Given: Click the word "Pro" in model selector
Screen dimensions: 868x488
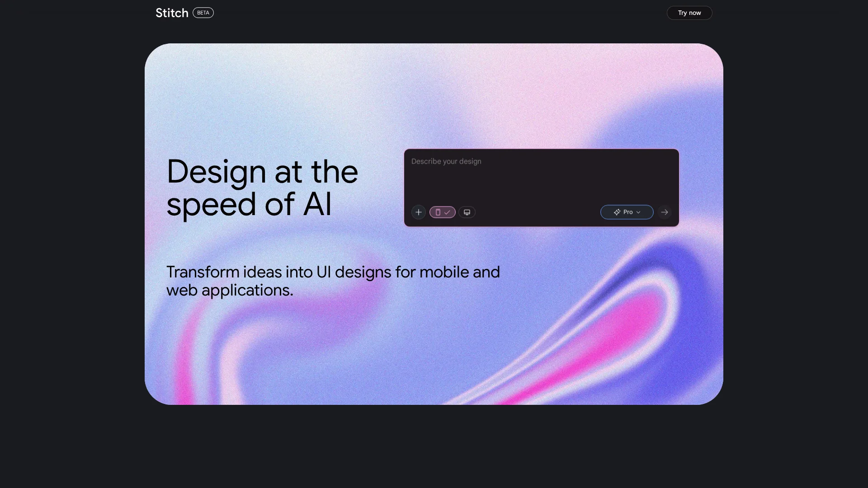Looking at the screenshot, I should [x=628, y=212].
